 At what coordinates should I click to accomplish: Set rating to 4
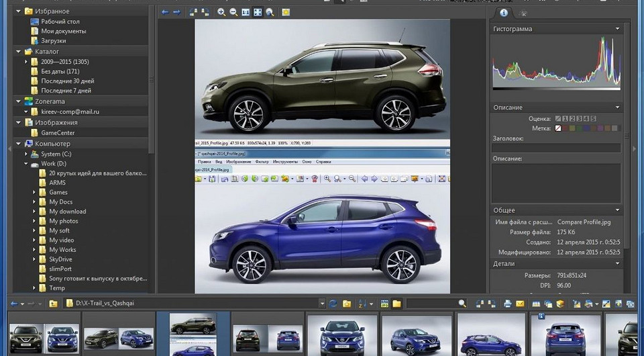(x=586, y=119)
